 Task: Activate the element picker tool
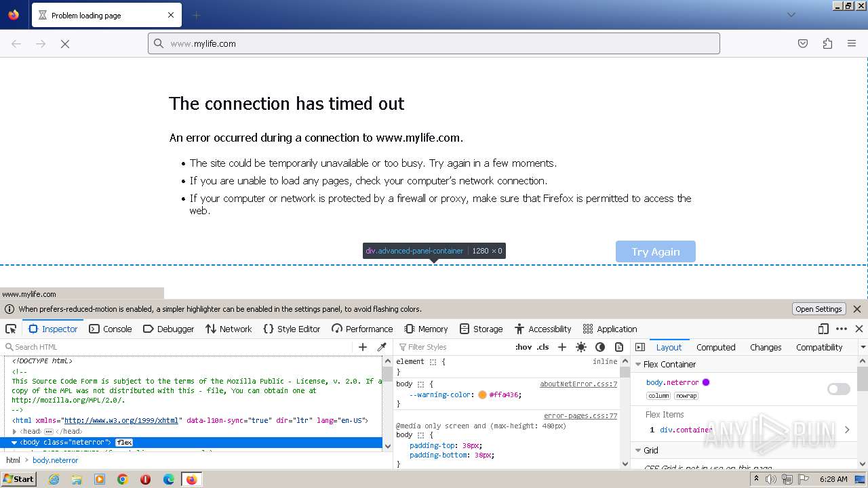coord(11,329)
